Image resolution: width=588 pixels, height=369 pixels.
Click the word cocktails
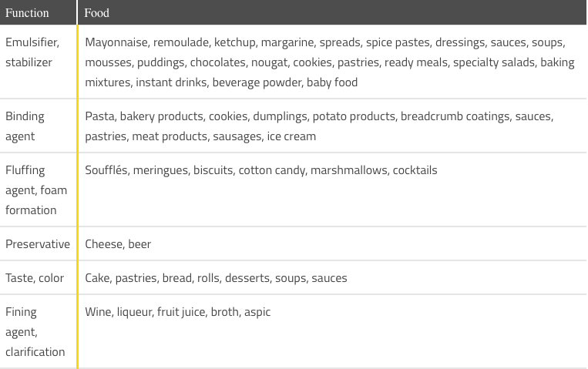(x=415, y=170)
